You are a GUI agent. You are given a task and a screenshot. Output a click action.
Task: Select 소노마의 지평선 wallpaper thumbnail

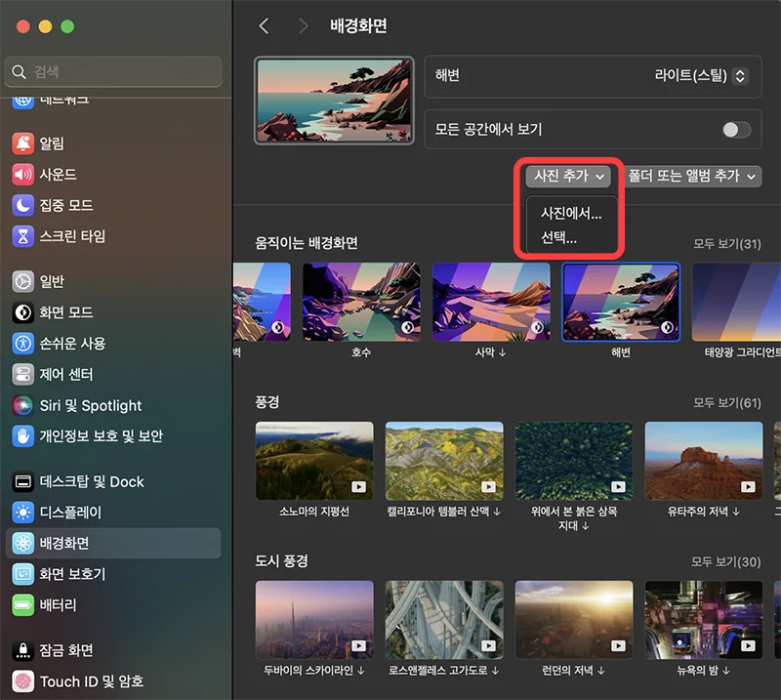click(x=314, y=461)
